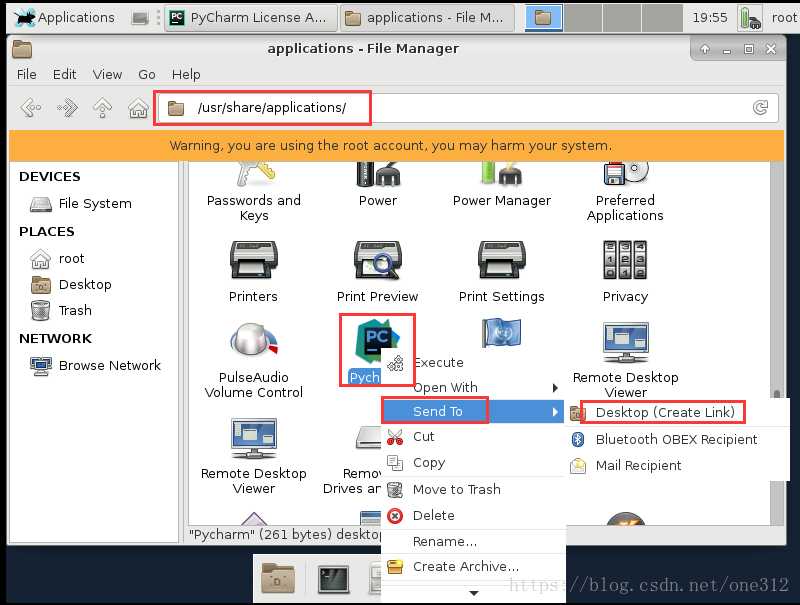Viewport: 800px width, 605px height.
Task: Open Desktop in sidebar Places
Action: pyautogui.click(x=71, y=285)
